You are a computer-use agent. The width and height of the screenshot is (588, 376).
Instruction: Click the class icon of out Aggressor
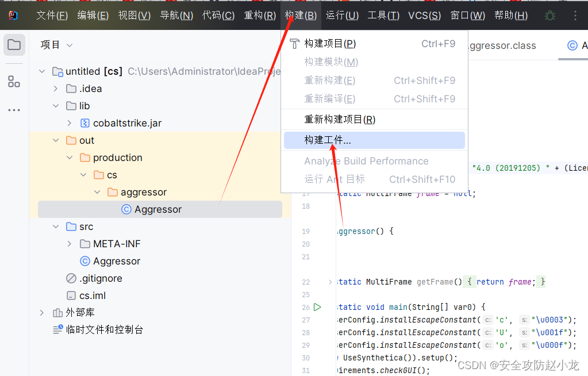[x=126, y=209]
